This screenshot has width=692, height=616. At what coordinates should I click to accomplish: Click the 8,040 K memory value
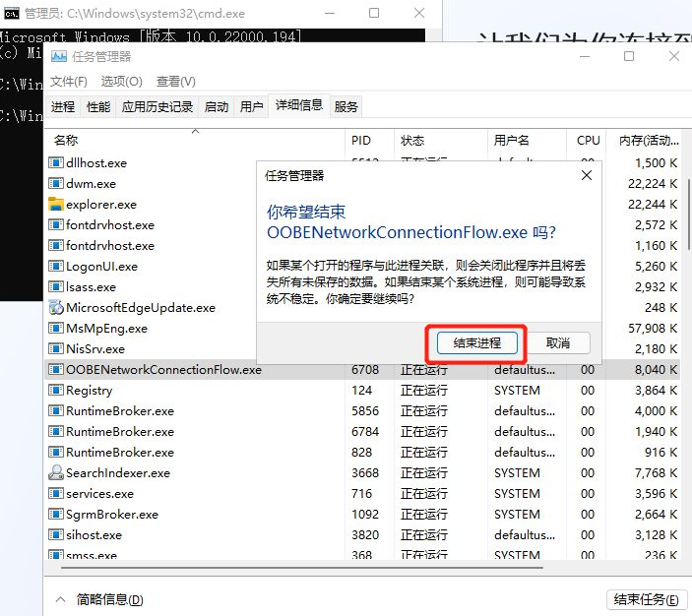656,369
